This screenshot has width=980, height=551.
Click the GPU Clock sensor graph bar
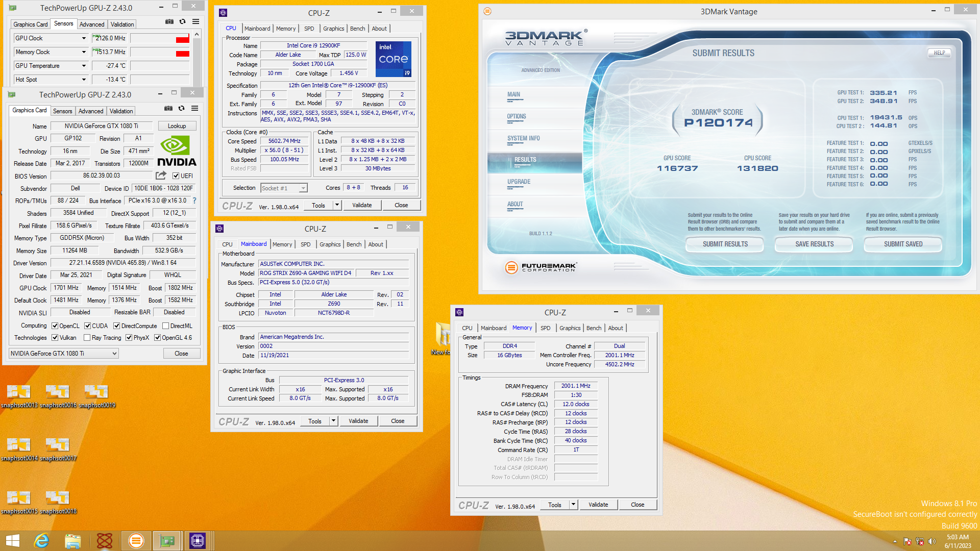160,38
